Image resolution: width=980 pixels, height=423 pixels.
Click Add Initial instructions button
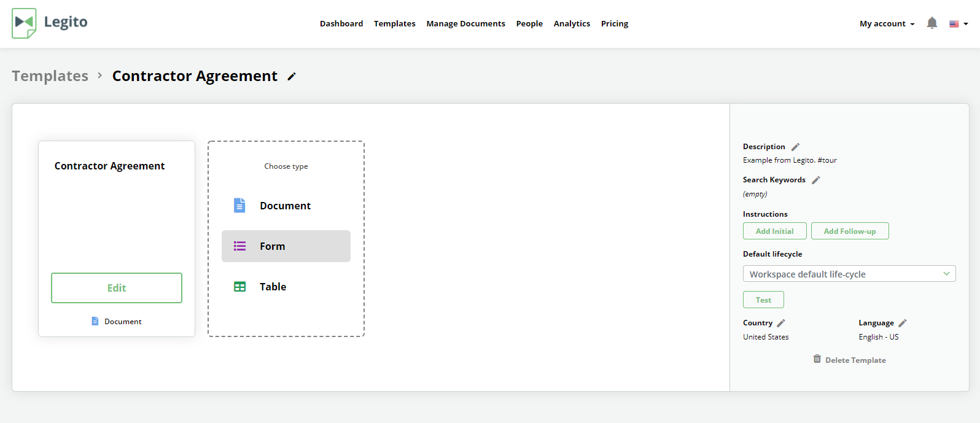coord(775,231)
